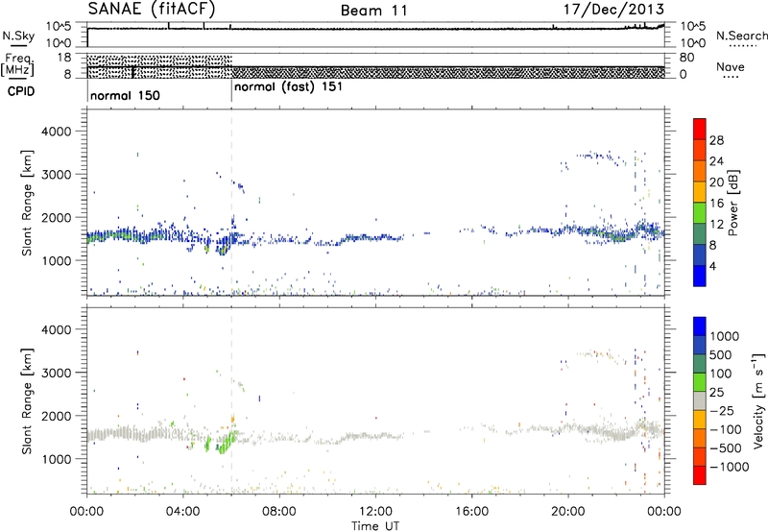Click the date '17/Dec/2013'
Viewport: 768px width, 532px height.
613,10
